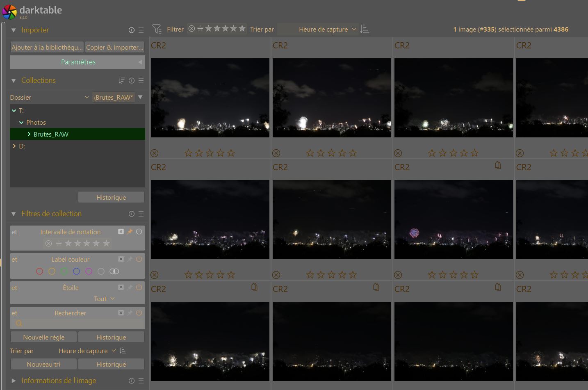Click reject icon on first thumbnail
588x390 pixels.
click(155, 153)
